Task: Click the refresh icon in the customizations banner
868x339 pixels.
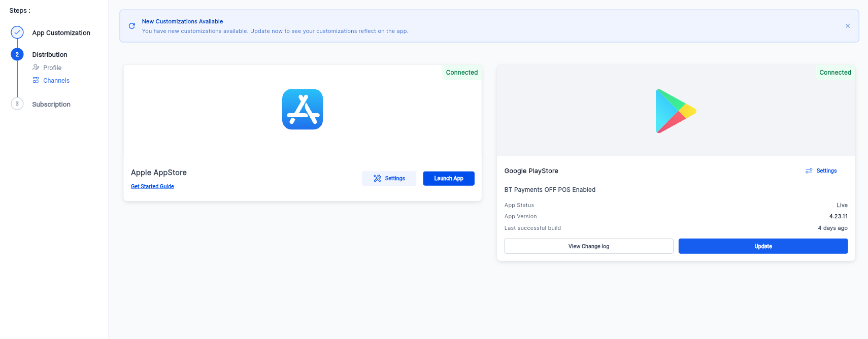Action: click(132, 26)
